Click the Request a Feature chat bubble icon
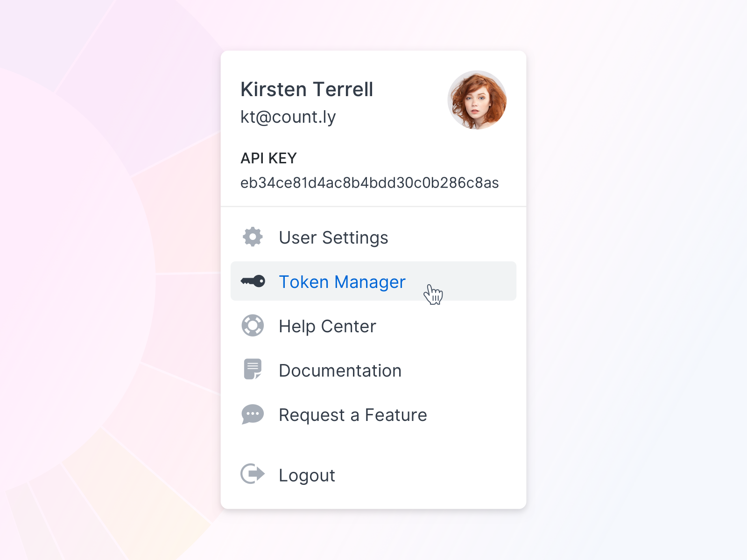 253,414
